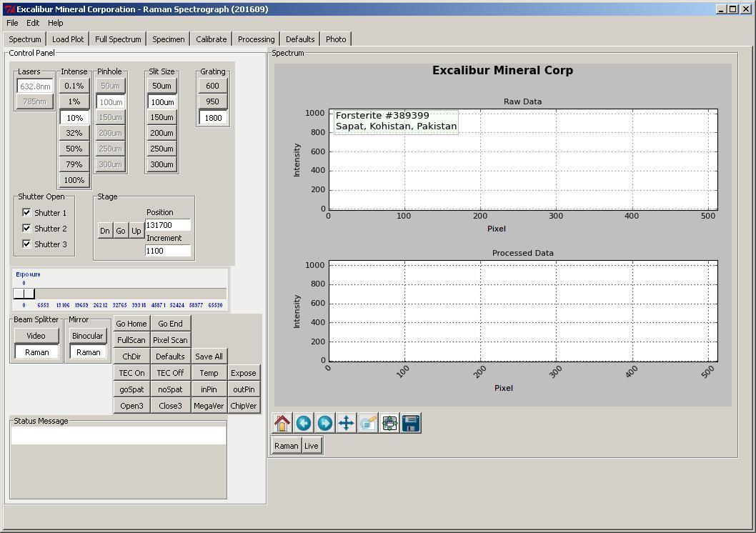Click the Exposure slider trough near 32765
The image size is (756, 533).
coord(119,294)
